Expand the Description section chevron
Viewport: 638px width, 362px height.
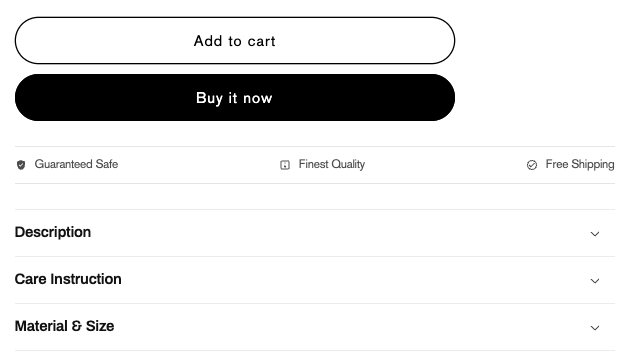(595, 234)
